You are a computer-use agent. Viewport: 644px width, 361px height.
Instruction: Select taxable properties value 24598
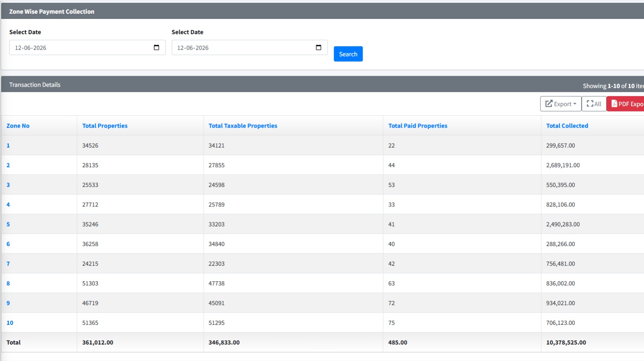point(217,185)
